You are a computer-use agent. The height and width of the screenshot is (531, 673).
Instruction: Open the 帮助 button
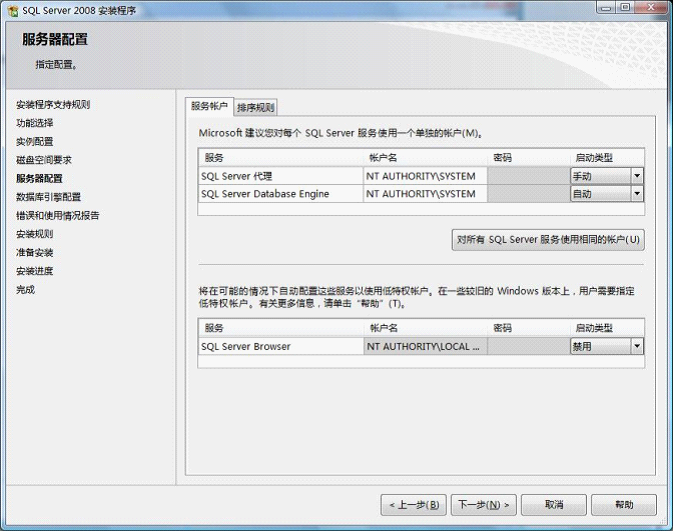click(x=624, y=505)
